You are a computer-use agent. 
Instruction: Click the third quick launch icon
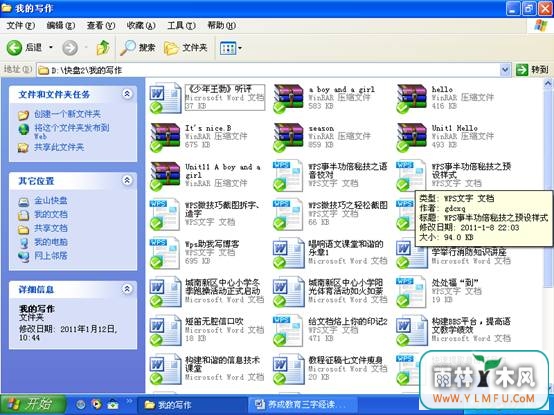point(113,404)
